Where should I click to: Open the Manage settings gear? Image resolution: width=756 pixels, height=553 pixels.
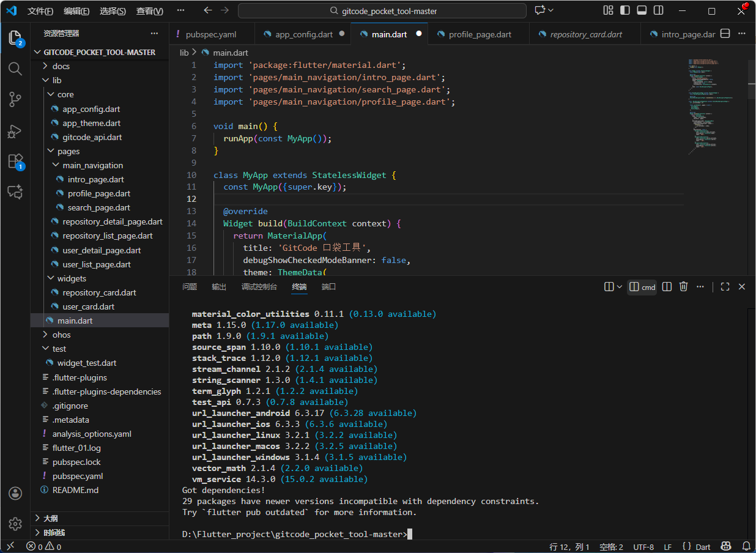(15, 524)
